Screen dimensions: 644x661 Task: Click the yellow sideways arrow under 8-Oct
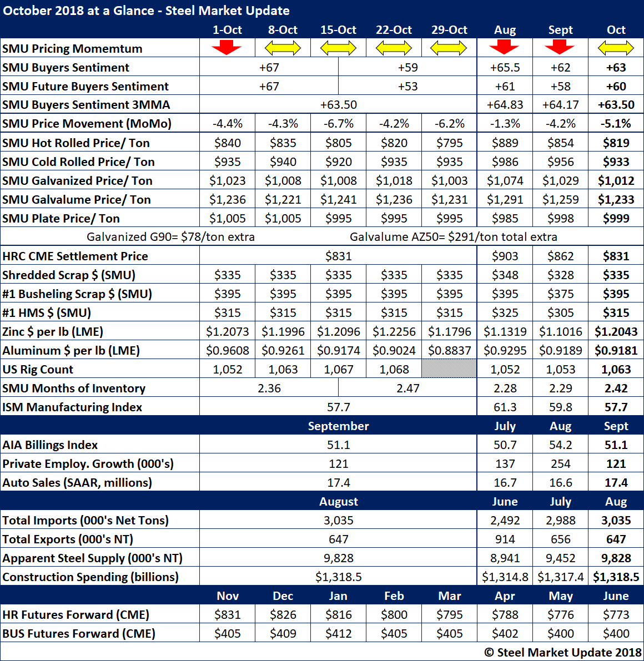click(x=283, y=48)
